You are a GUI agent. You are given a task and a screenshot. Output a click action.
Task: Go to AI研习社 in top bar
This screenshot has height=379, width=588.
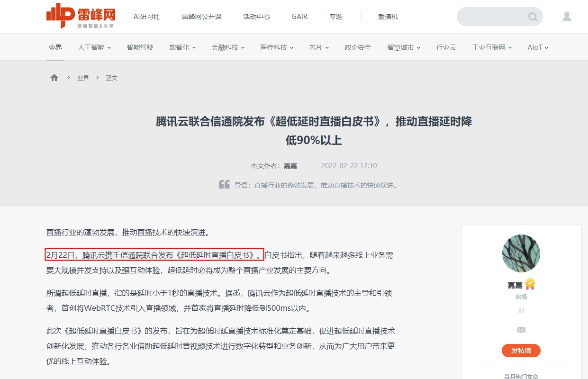(x=146, y=17)
